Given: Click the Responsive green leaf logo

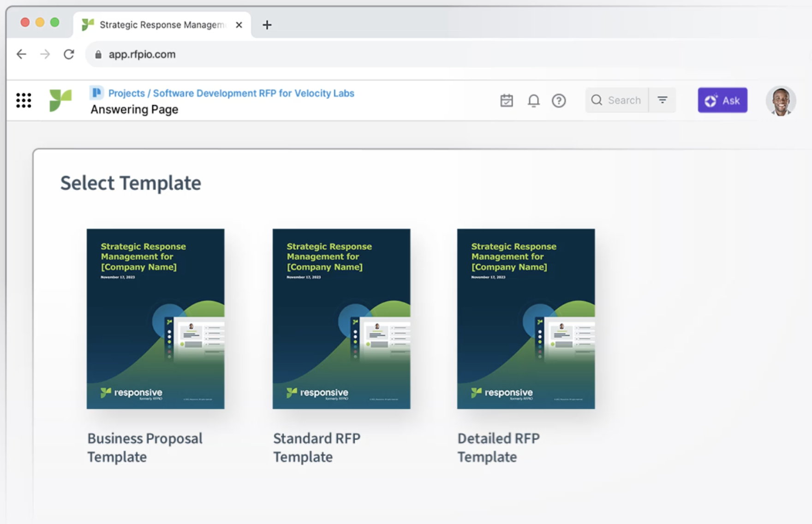Looking at the screenshot, I should (60, 100).
